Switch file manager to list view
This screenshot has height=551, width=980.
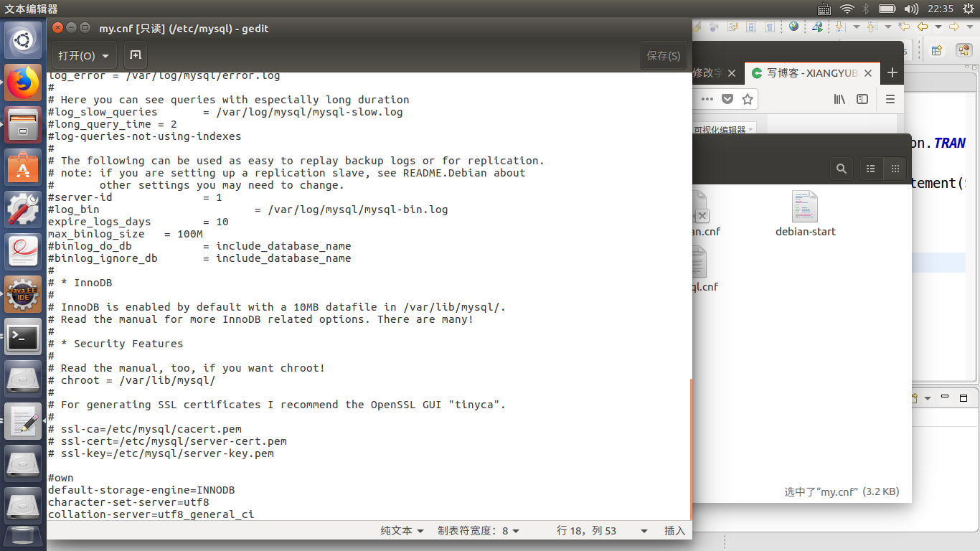pos(870,169)
